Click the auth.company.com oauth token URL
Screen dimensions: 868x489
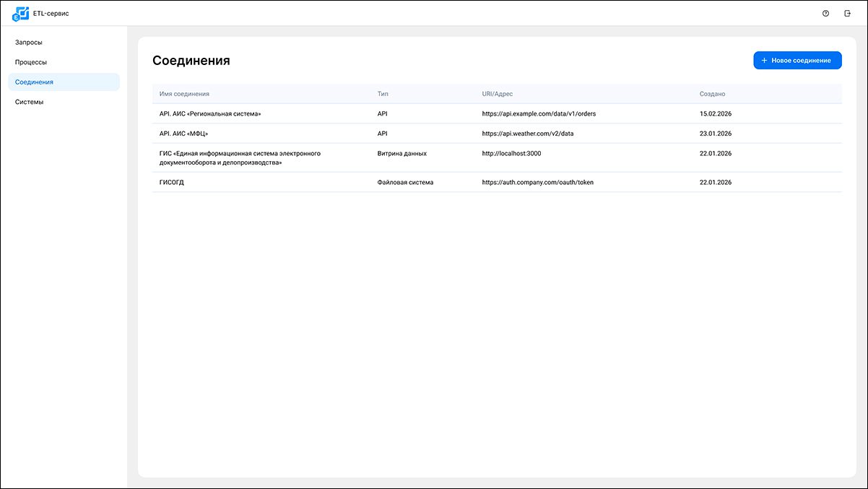coord(537,183)
